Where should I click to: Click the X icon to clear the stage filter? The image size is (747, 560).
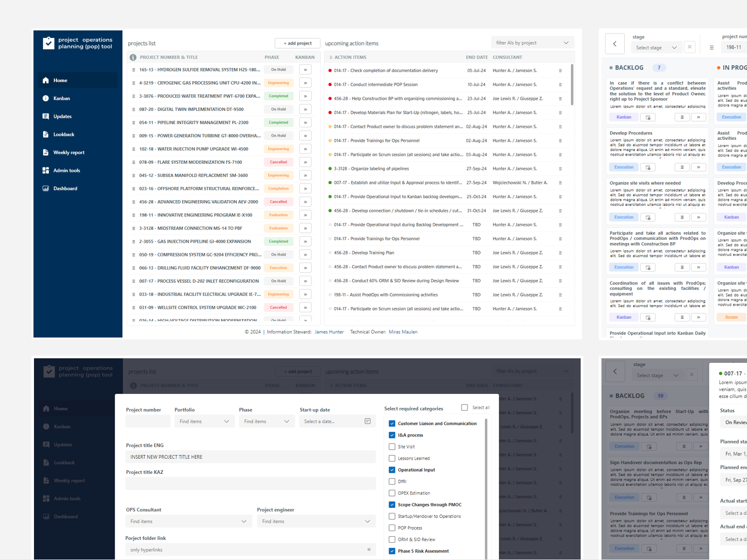click(690, 47)
